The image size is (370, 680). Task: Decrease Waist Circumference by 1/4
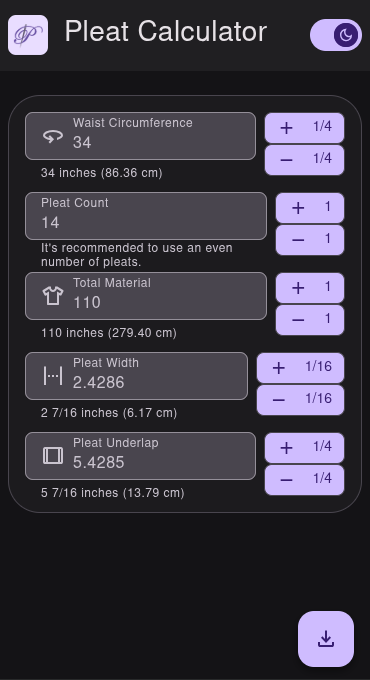click(305, 160)
